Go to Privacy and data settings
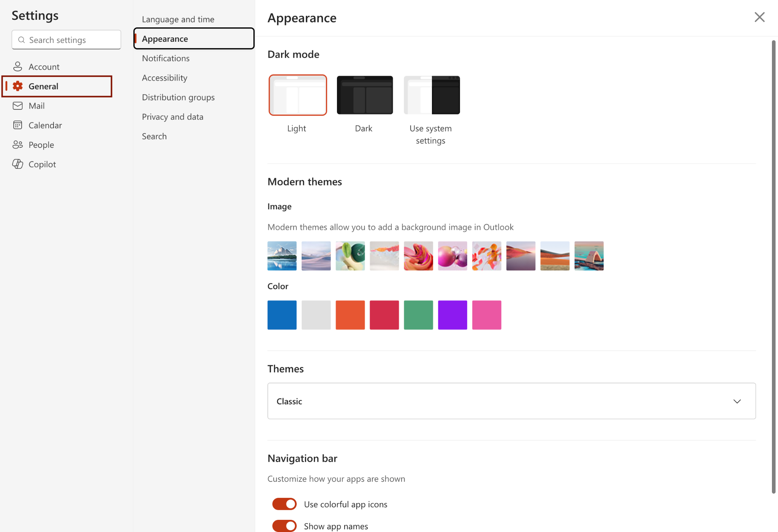Viewport: 778px width, 532px height. [172, 117]
